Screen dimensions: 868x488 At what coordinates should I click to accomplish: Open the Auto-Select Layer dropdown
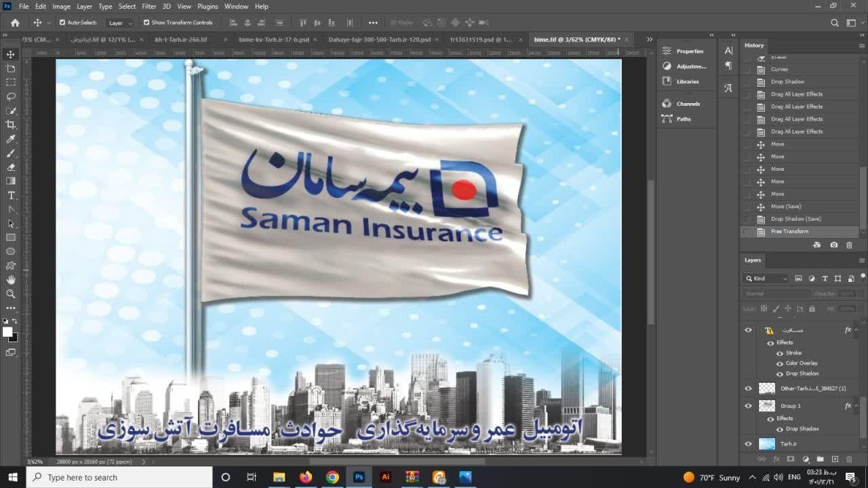121,22
